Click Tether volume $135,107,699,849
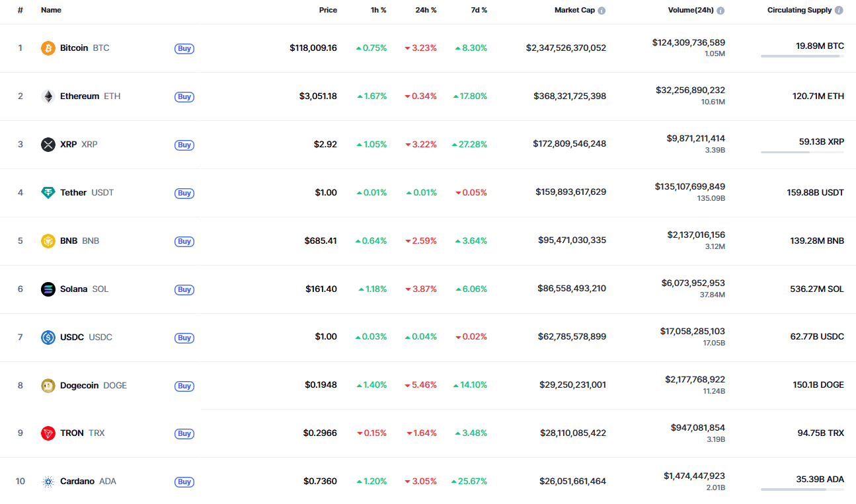This screenshot has height=504, width=856. pos(689,187)
